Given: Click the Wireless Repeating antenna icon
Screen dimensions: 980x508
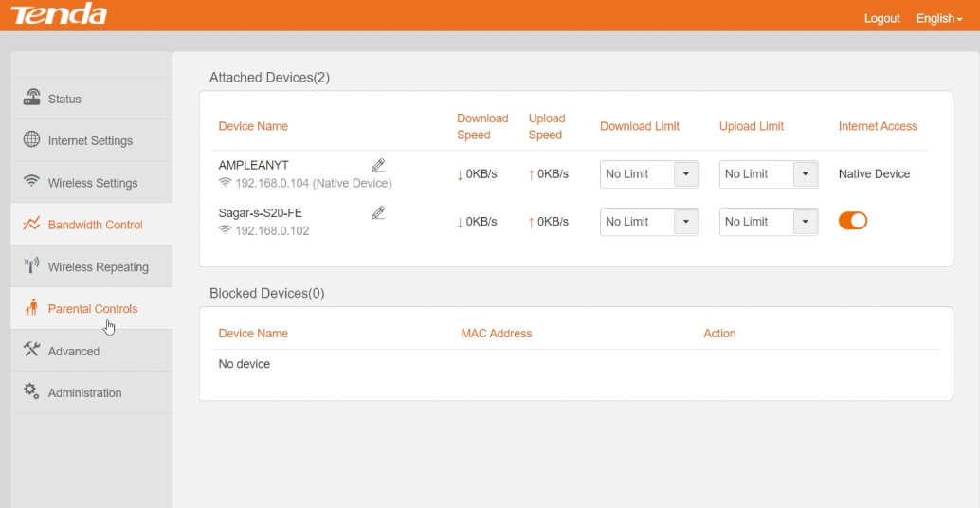Looking at the screenshot, I should tap(32, 265).
